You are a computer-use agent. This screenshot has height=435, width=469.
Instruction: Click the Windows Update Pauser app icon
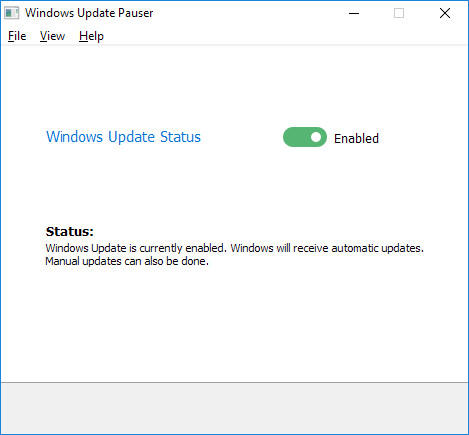(12, 13)
